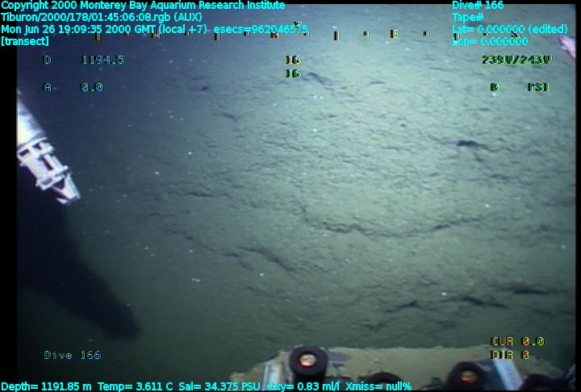Select the 'Lat= 0.000000 (edited)' readout
This screenshot has height=392, width=581.
509,29
